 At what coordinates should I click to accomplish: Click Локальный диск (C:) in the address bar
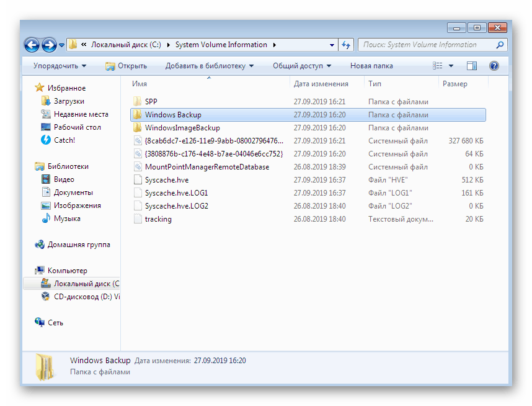[126, 45]
